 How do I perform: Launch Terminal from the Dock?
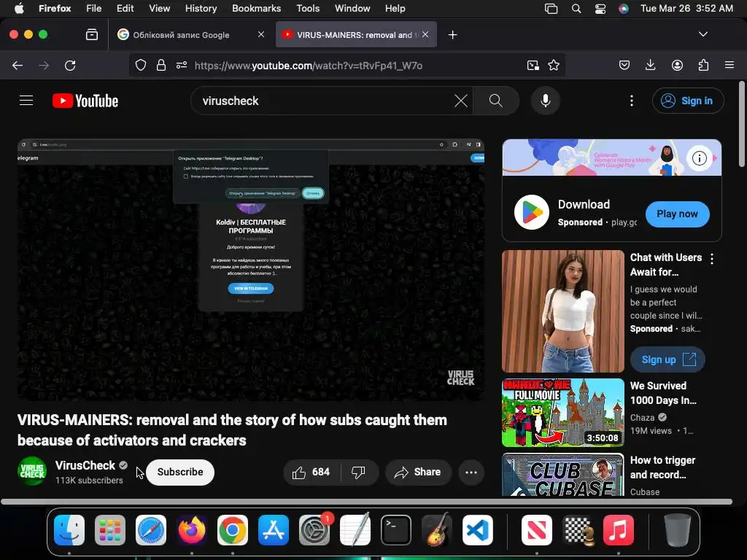coord(396,530)
